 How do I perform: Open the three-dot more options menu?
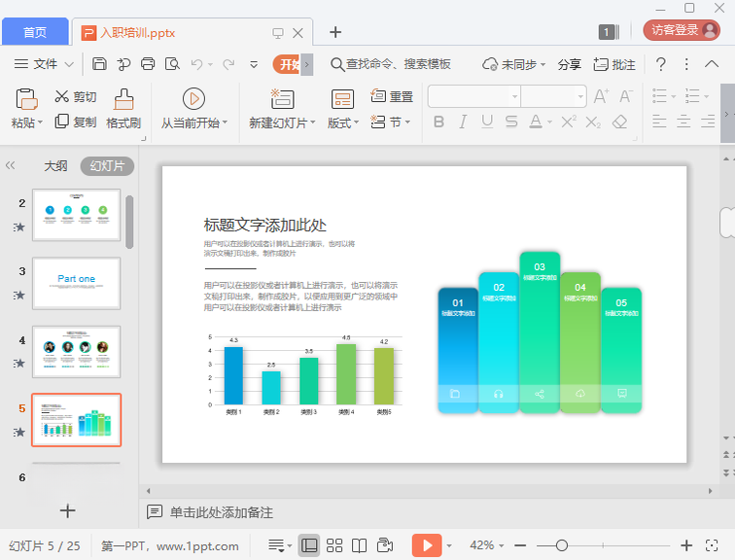pos(686,64)
